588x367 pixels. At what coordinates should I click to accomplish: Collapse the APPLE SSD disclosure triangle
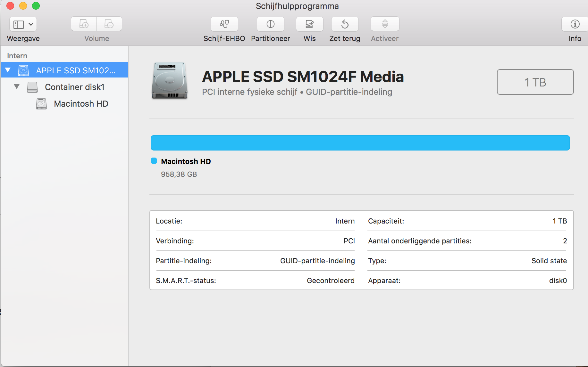[8, 70]
